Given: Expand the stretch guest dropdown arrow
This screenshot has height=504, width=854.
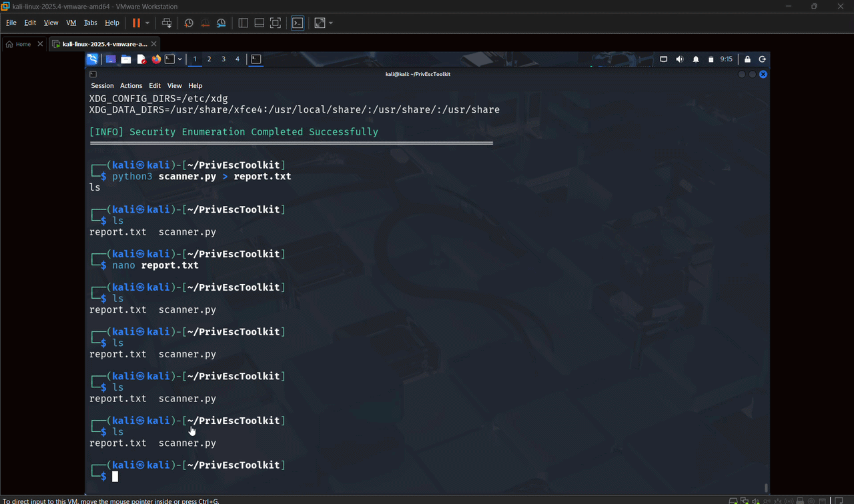Looking at the screenshot, I should coord(331,23).
